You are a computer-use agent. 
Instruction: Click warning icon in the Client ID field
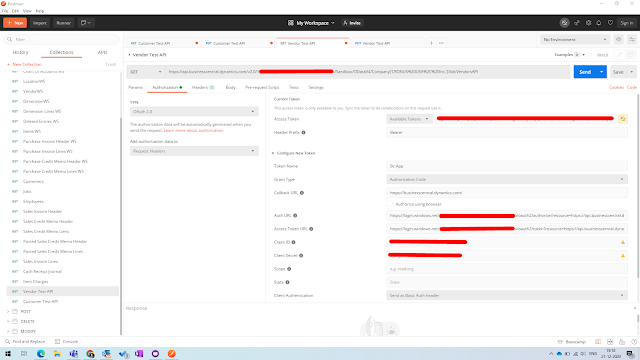click(x=623, y=242)
